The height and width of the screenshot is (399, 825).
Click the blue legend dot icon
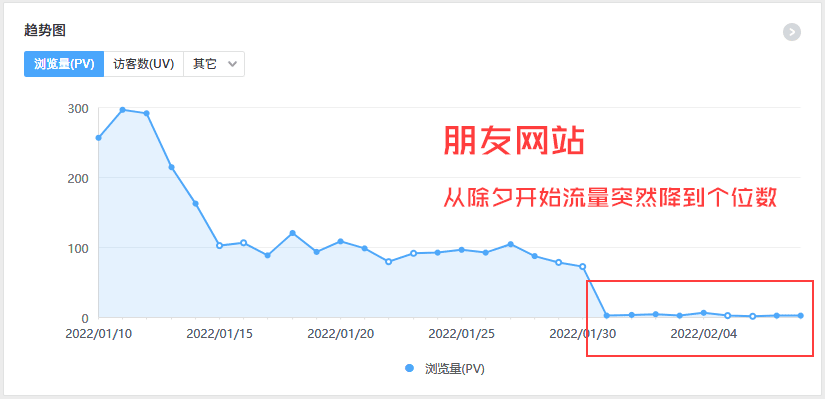click(410, 368)
